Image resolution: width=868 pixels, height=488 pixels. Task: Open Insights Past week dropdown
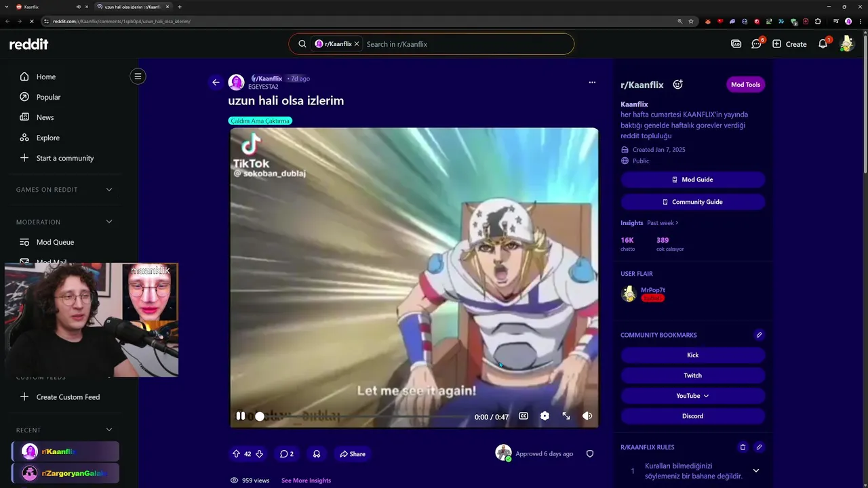[663, 223]
